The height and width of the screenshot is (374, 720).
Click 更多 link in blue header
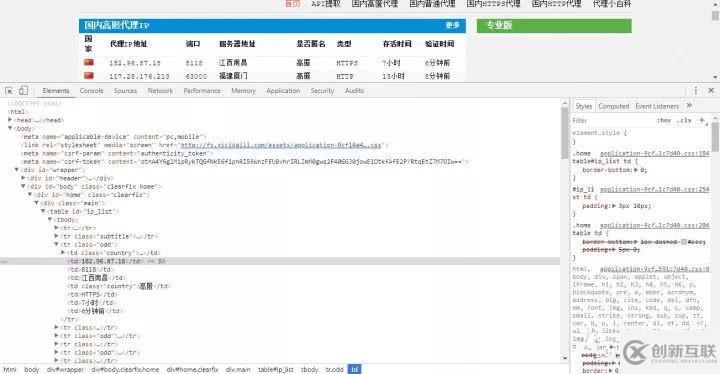[452, 25]
